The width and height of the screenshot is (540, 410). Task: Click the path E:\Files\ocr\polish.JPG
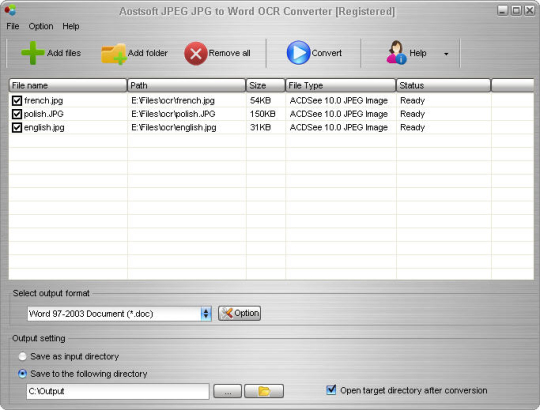point(173,114)
